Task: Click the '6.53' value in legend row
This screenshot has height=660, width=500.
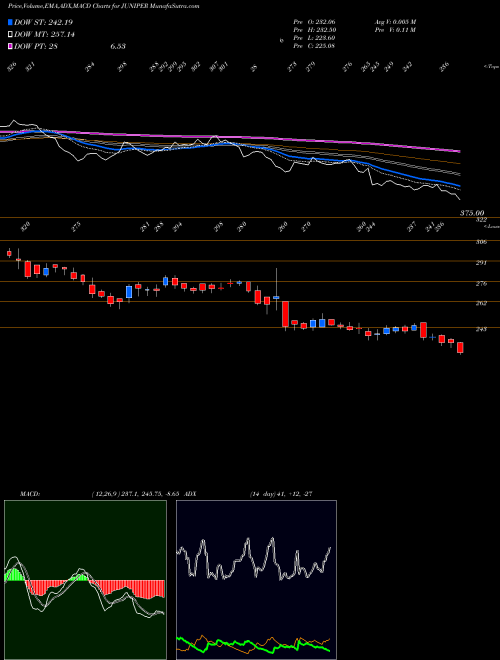Action: click(118, 46)
